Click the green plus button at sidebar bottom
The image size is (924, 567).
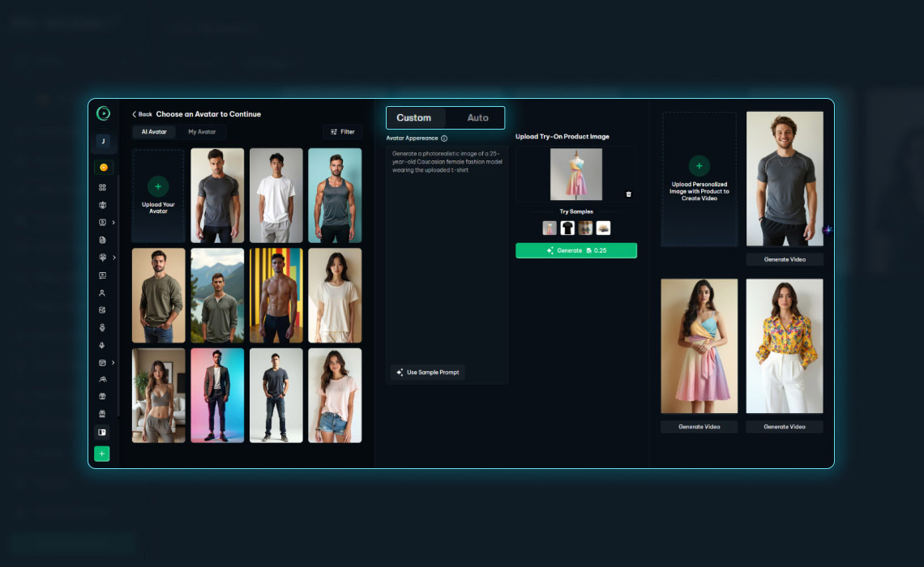click(101, 454)
